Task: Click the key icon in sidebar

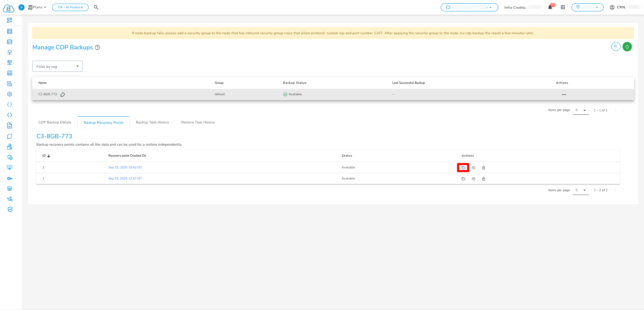Action: (x=10, y=178)
